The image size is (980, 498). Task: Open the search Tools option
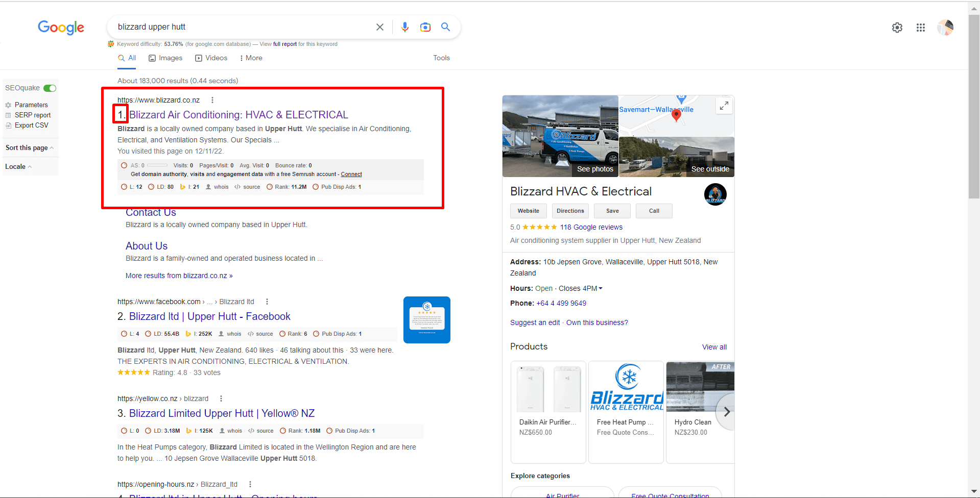(x=442, y=58)
